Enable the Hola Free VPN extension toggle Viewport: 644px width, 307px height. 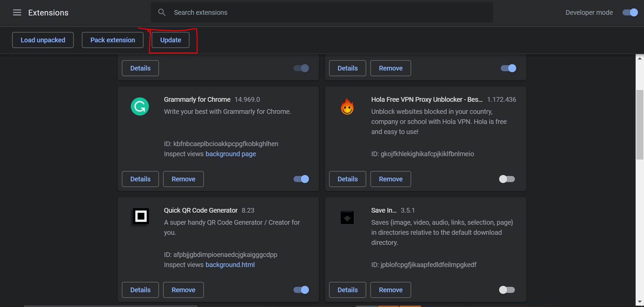(506, 179)
